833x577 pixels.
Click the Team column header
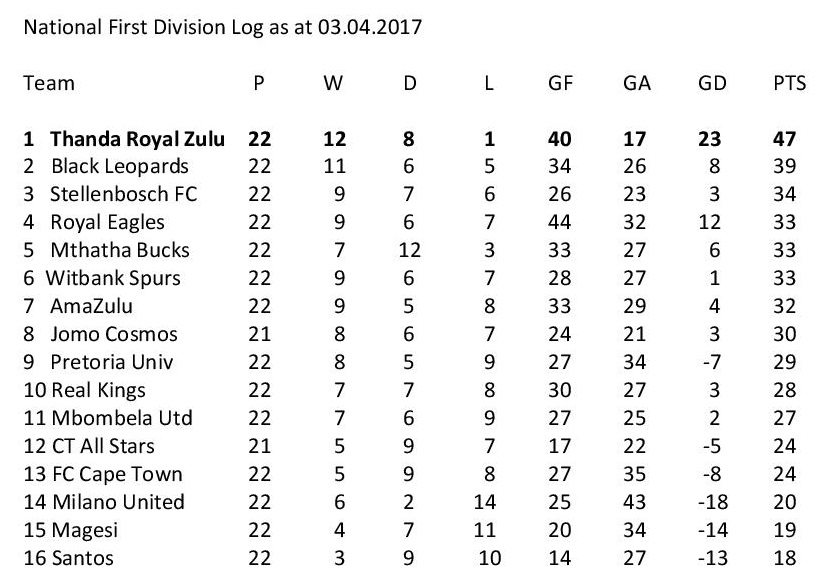(x=48, y=83)
